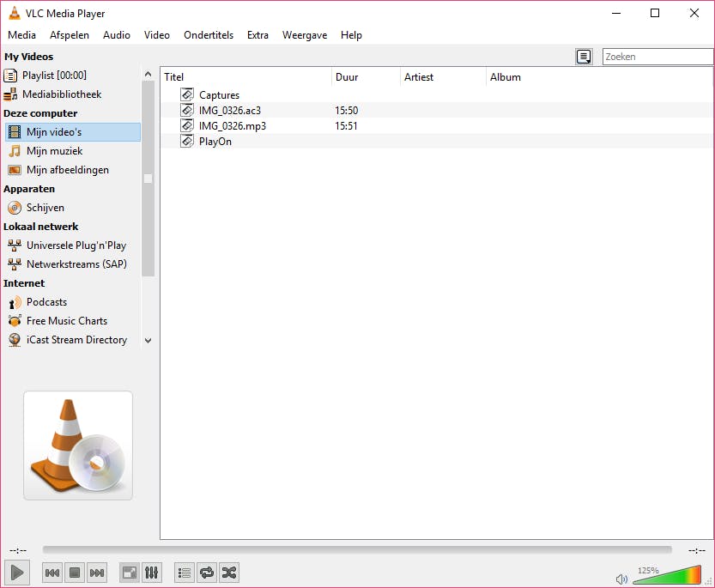Change the playlist view mode icon

click(x=584, y=57)
